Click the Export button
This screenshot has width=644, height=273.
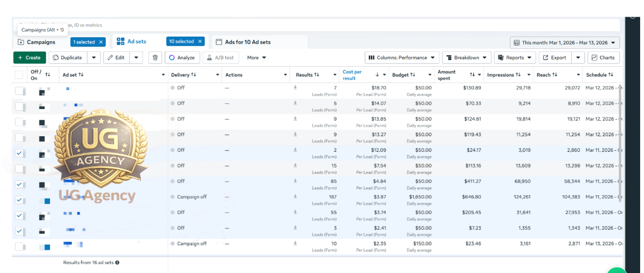pos(555,57)
